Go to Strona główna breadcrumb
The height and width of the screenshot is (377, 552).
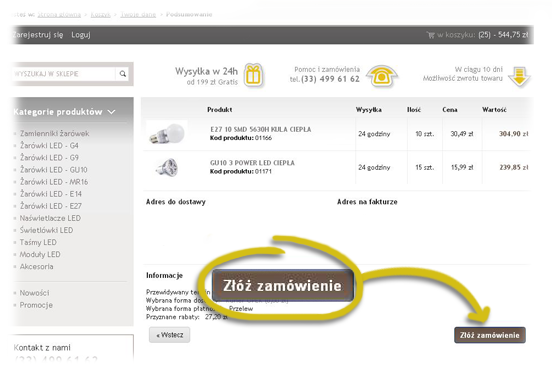point(59,14)
